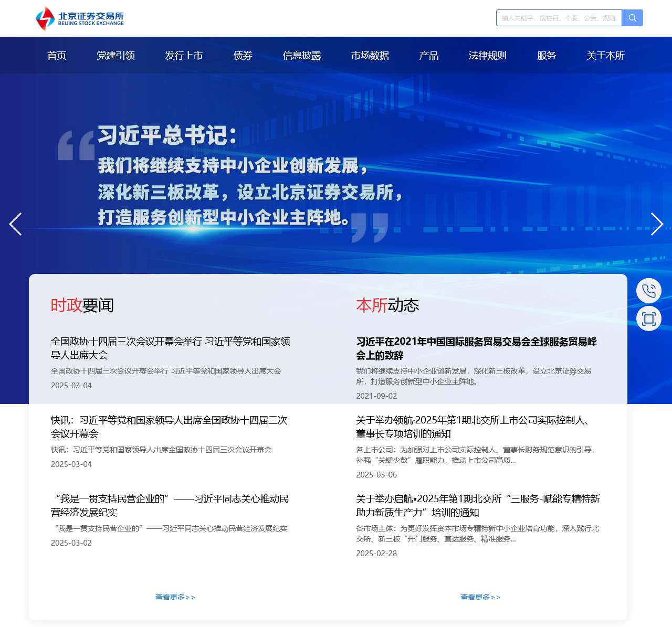Click the search magnifier button

[x=633, y=18]
